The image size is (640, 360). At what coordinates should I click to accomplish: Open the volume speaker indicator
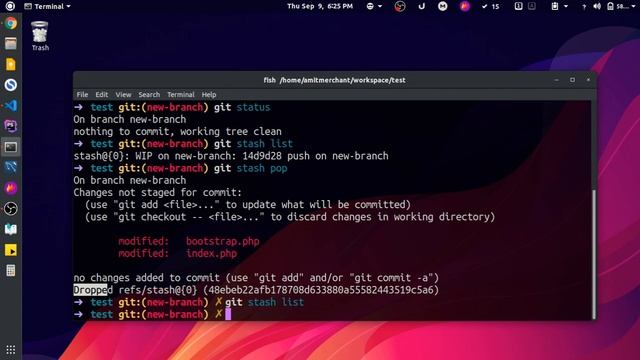597,7
